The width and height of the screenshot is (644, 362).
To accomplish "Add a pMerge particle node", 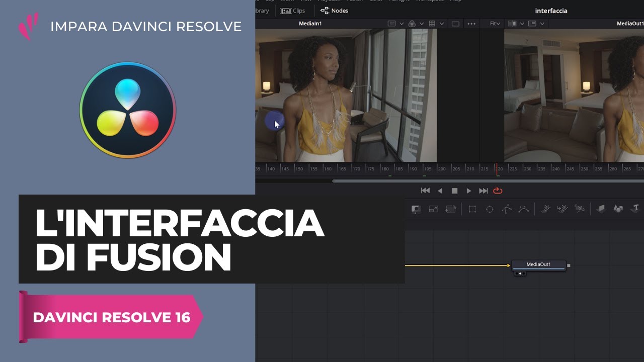I will point(562,209).
